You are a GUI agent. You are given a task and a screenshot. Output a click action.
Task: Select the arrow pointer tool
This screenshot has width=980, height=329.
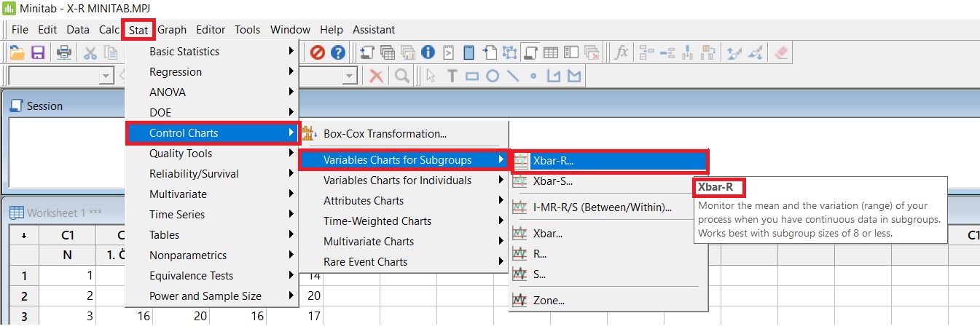tap(431, 76)
